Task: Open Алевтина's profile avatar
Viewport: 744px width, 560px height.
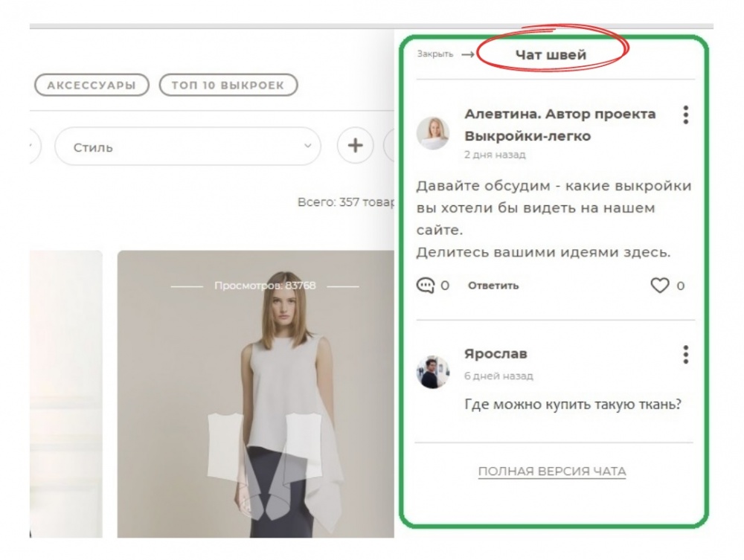Action: (x=433, y=134)
